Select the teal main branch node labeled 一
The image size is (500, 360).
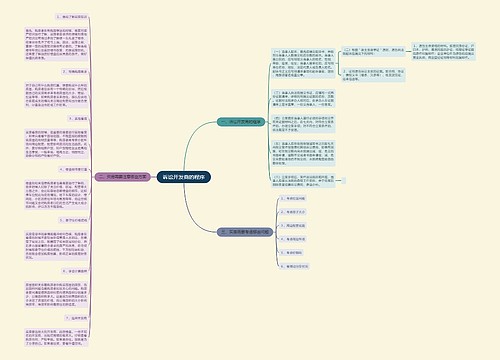pyautogui.click(x=241, y=122)
